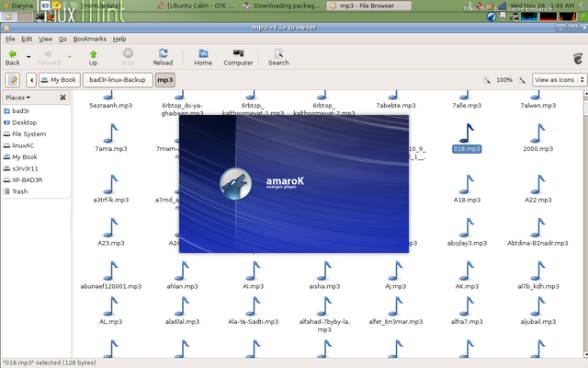Open the View menu
This screenshot has width=588, height=368.
45,39
